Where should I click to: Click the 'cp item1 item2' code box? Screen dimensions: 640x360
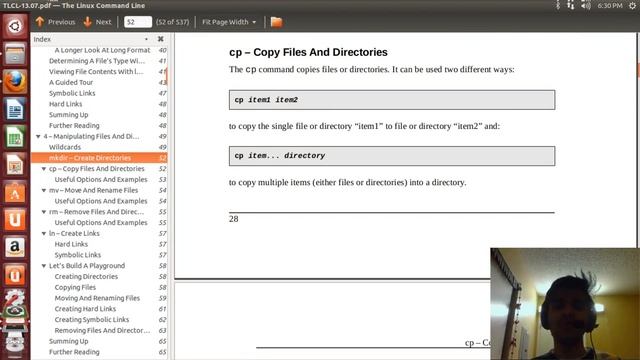[392, 100]
